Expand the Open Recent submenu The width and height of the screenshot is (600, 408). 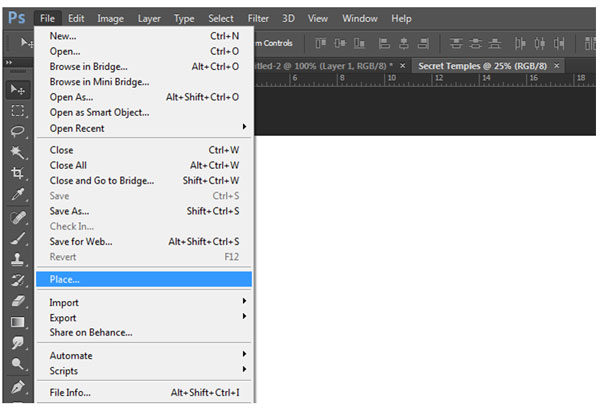pos(144,128)
